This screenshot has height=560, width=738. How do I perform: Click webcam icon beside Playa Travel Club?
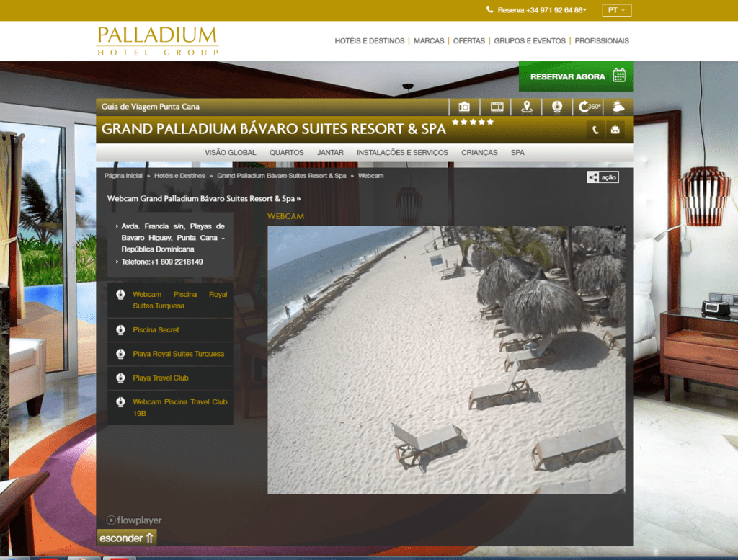120,378
